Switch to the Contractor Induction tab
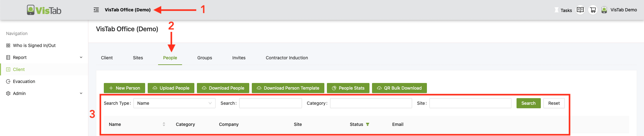 click(287, 58)
